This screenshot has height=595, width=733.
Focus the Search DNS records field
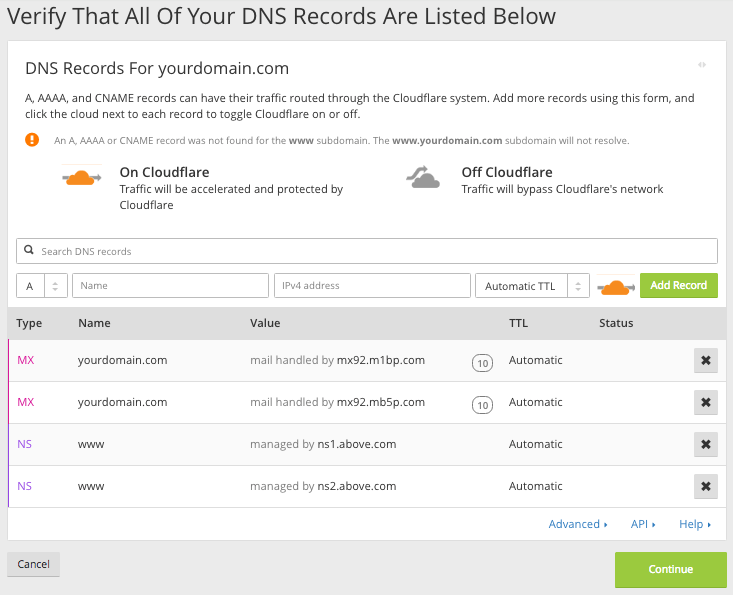(x=367, y=251)
